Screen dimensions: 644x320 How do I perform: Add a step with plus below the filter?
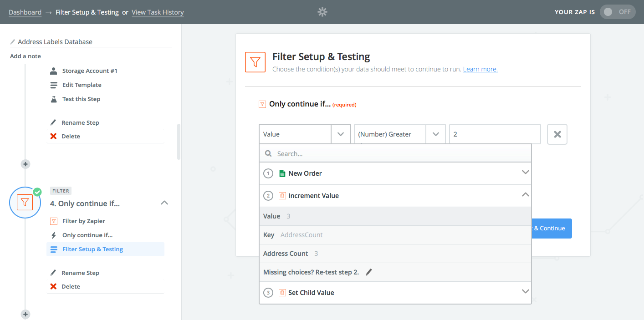coord(26,314)
